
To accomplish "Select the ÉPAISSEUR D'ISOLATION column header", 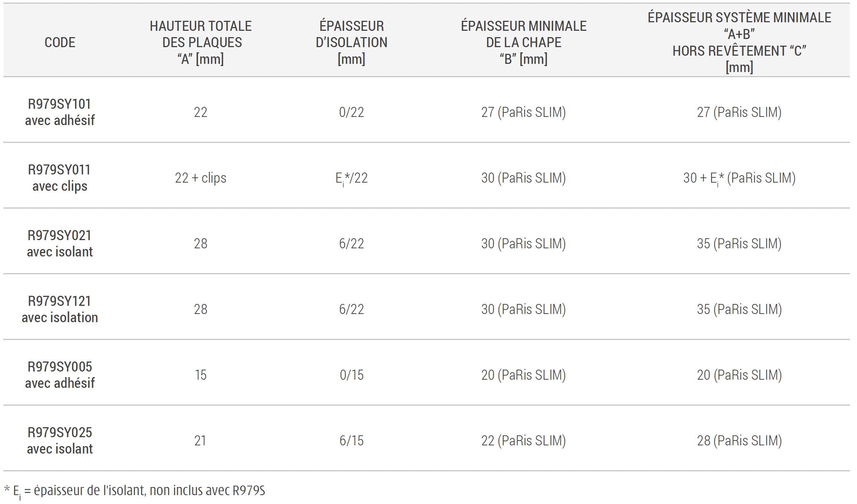I will (351, 42).
